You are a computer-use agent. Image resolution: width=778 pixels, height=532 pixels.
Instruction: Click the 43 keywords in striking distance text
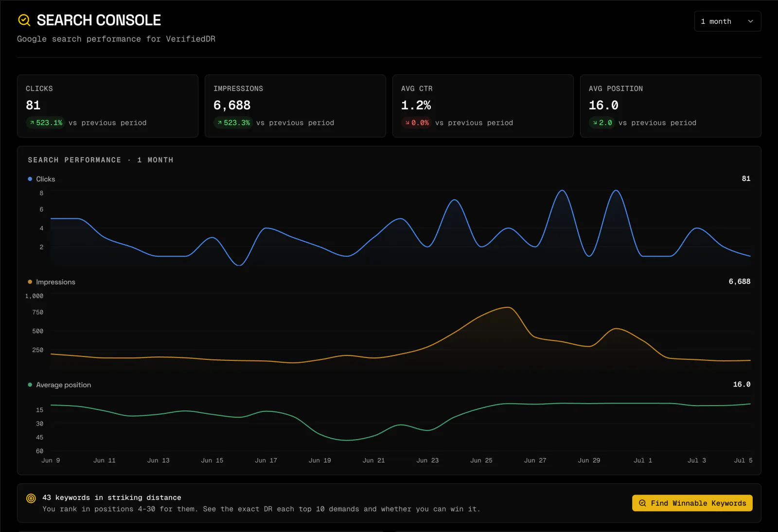click(x=112, y=497)
